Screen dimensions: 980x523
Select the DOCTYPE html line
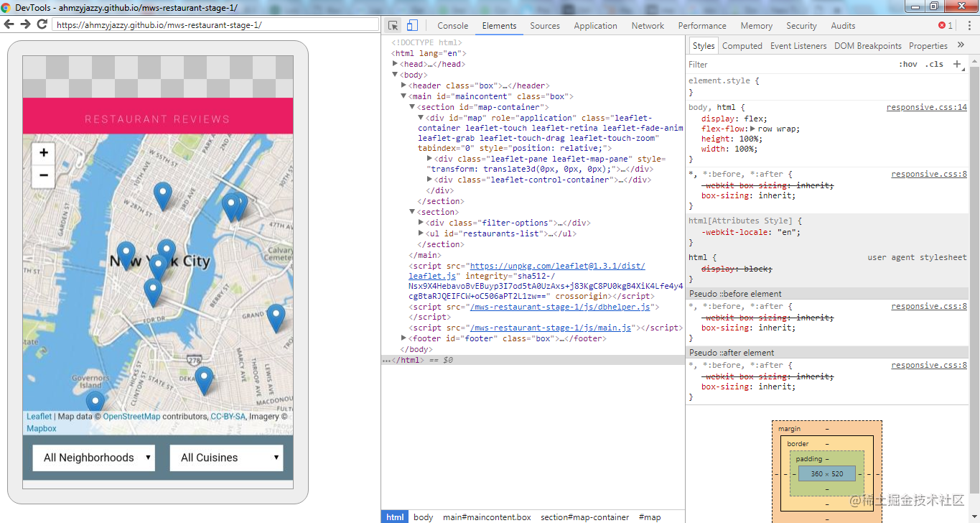point(426,42)
